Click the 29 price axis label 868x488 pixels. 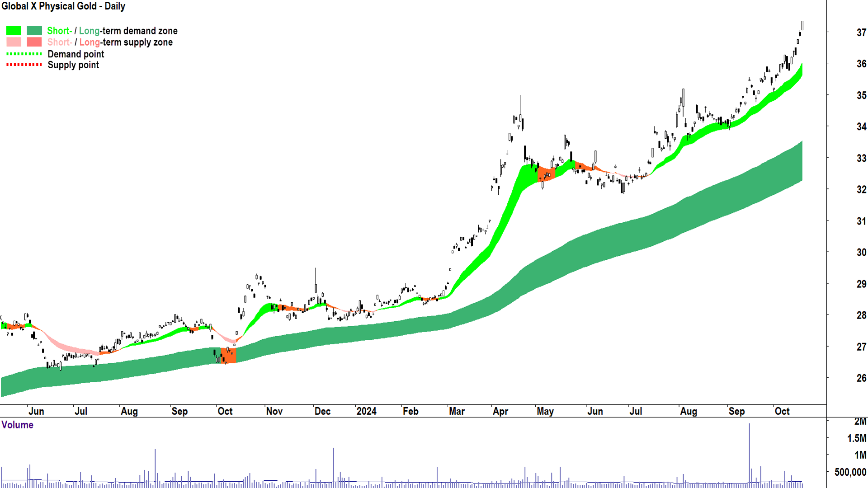coord(861,284)
